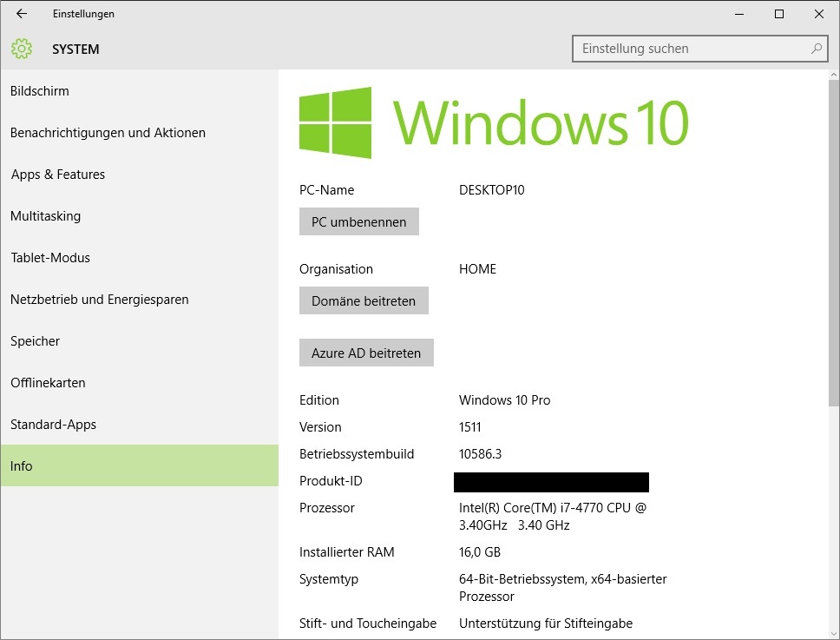The width and height of the screenshot is (840, 640).
Task: Click the magnifier icon in the search box
Action: coord(815,49)
